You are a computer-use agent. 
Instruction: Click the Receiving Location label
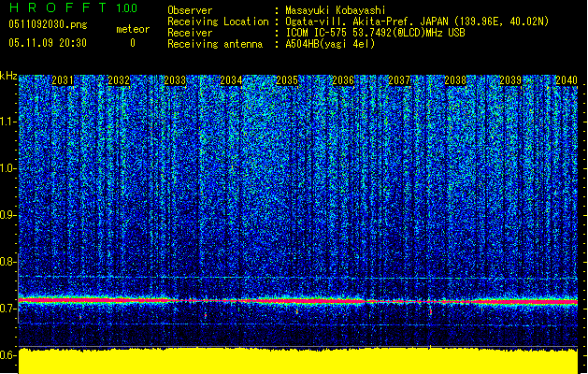pyautogui.click(x=218, y=22)
